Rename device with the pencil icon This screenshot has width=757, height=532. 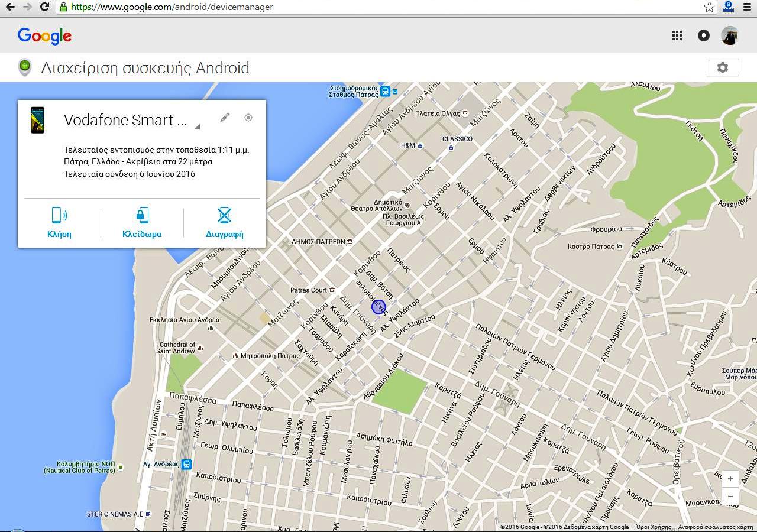[x=225, y=118]
